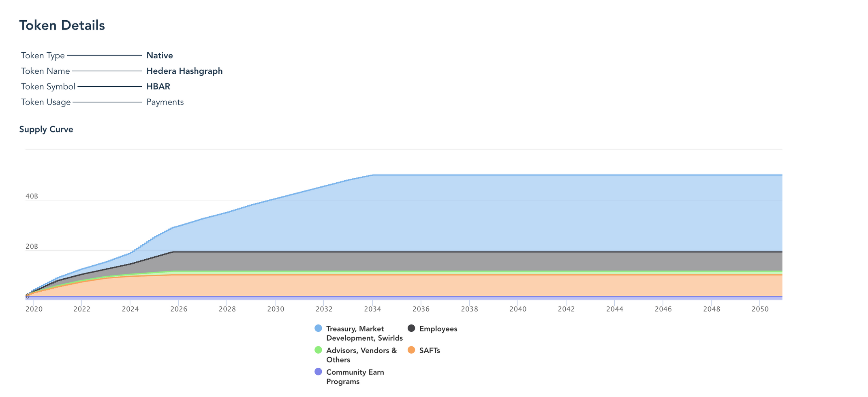Click the HBAR symbol value
The height and width of the screenshot is (397, 868).
(158, 86)
